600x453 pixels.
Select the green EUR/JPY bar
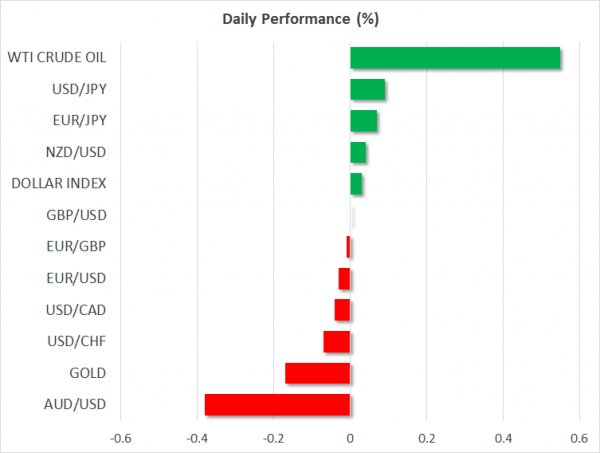coord(364,121)
